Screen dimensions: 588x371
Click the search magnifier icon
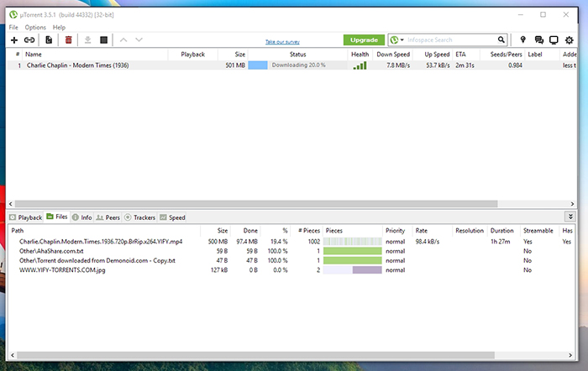[501, 39]
